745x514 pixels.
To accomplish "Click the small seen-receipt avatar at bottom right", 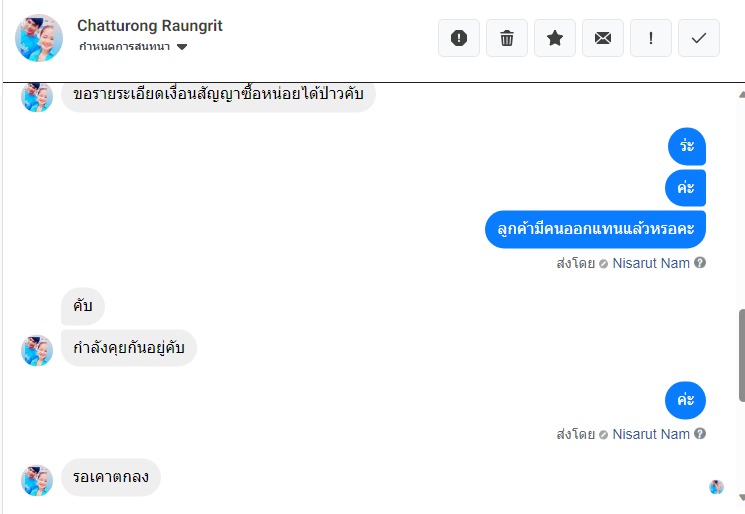I will 716,487.
